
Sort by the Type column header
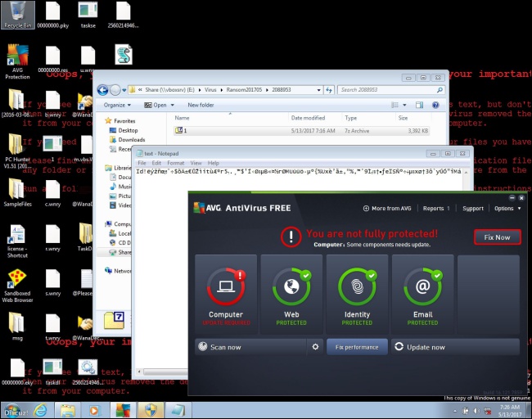coord(351,118)
